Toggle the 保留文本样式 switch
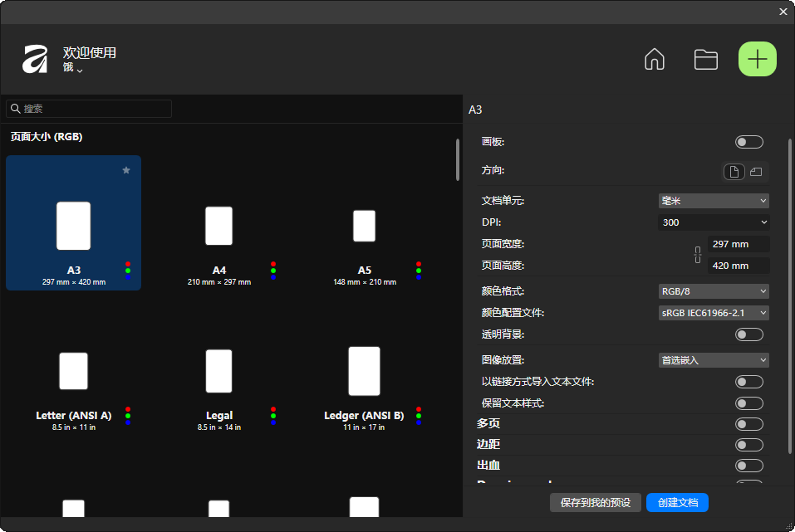Image resolution: width=795 pixels, height=532 pixels. click(748, 403)
